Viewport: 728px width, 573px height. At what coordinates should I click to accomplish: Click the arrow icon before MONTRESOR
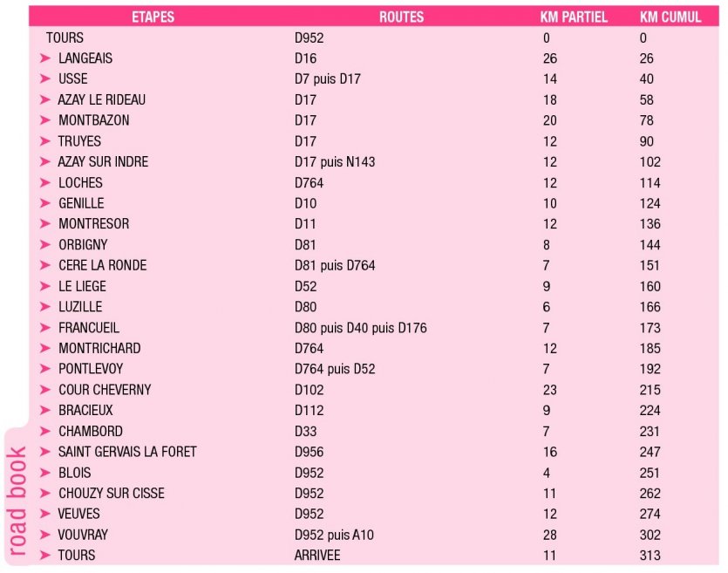45,224
